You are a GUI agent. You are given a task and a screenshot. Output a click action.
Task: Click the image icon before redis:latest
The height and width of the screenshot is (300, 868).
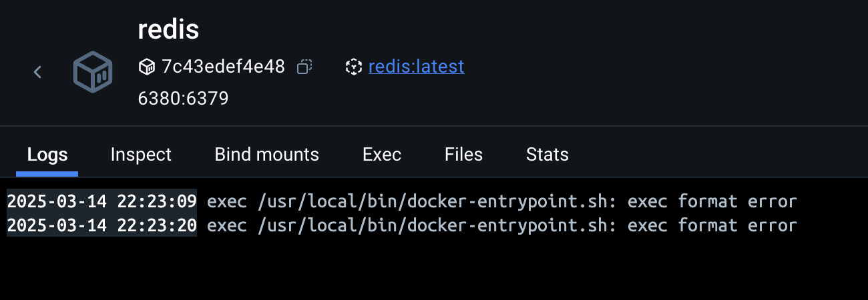click(x=353, y=67)
